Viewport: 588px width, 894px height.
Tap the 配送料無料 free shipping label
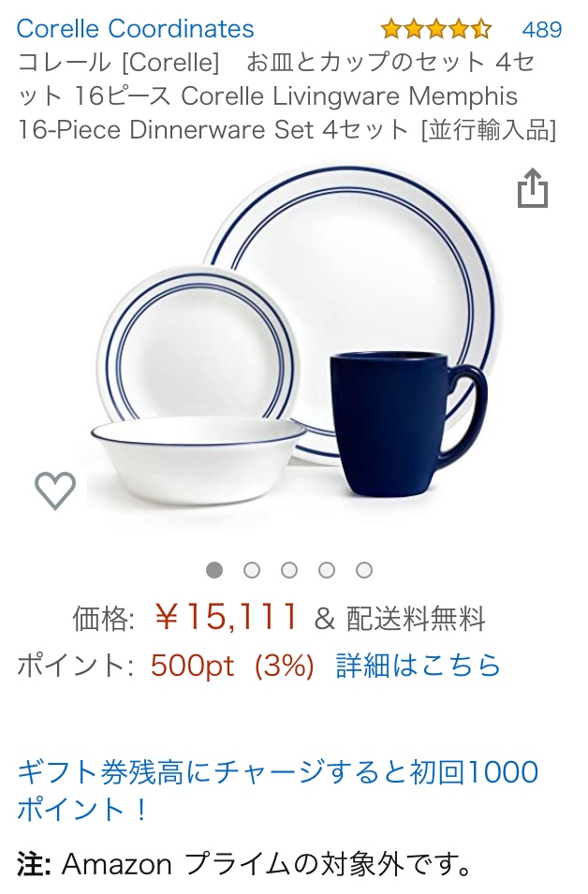(416, 618)
